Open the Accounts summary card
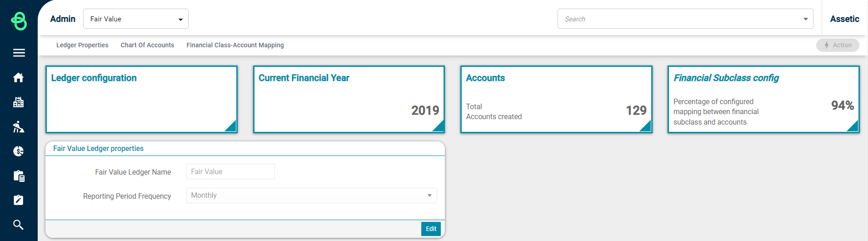 (556, 99)
